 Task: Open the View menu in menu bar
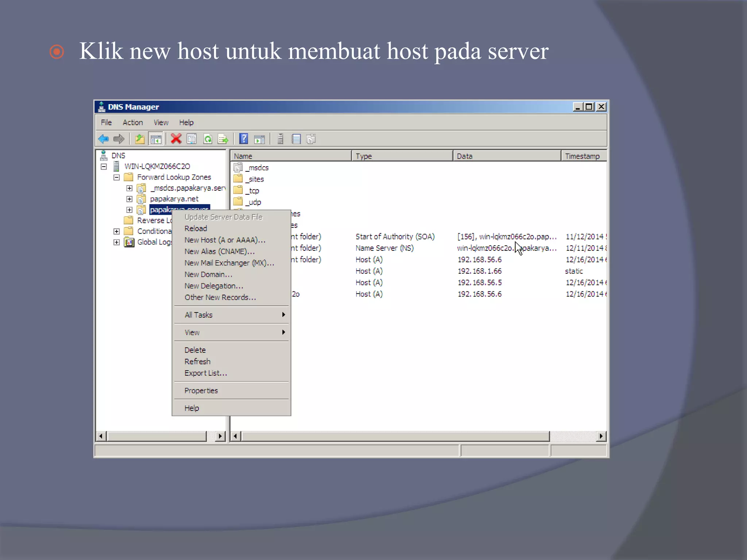click(161, 122)
